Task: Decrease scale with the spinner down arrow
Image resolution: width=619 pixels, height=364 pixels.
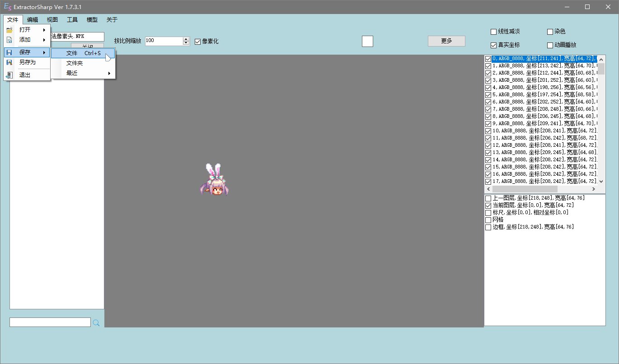Action: [186, 43]
